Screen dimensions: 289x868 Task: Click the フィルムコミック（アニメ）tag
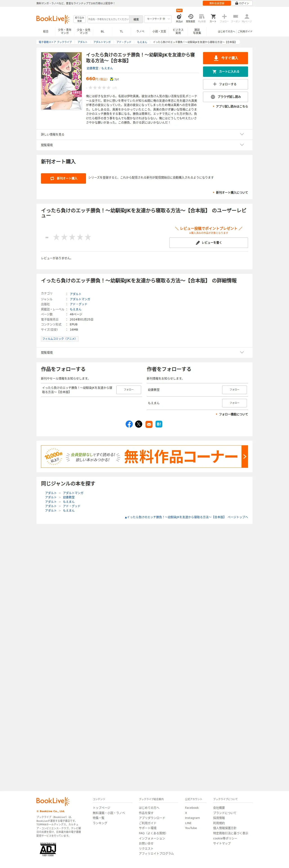[60, 339]
